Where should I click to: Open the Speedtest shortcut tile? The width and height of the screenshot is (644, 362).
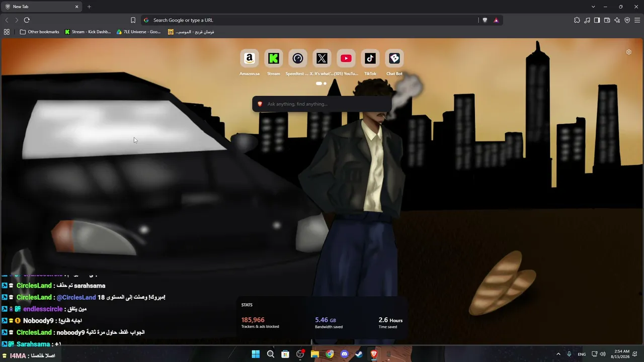pos(298,59)
